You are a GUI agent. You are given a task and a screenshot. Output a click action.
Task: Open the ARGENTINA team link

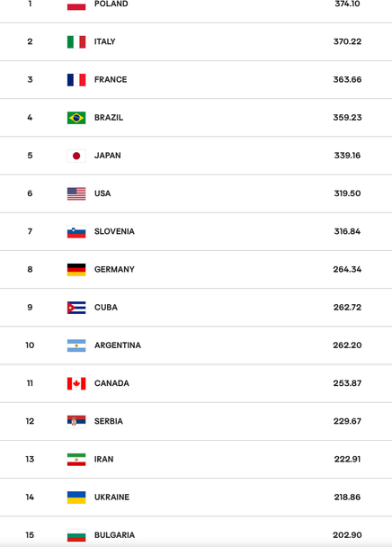[118, 345]
